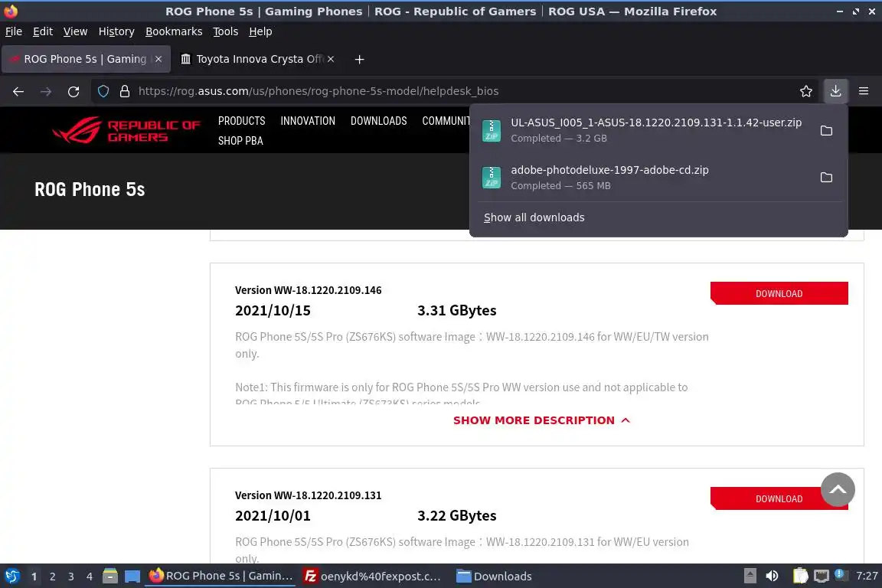Select the 3.31 GBytes file size
882x588 pixels.
457,311
